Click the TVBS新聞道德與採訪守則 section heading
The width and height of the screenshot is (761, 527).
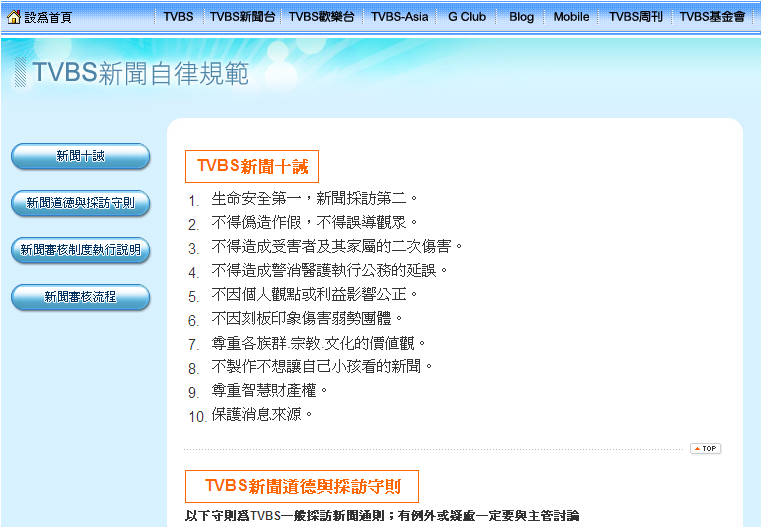pos(302,486)
